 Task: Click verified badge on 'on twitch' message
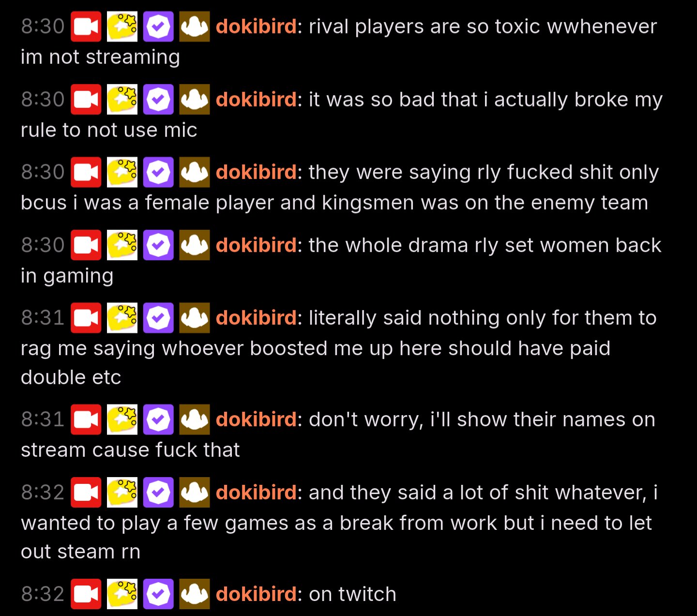pos(158,594)
